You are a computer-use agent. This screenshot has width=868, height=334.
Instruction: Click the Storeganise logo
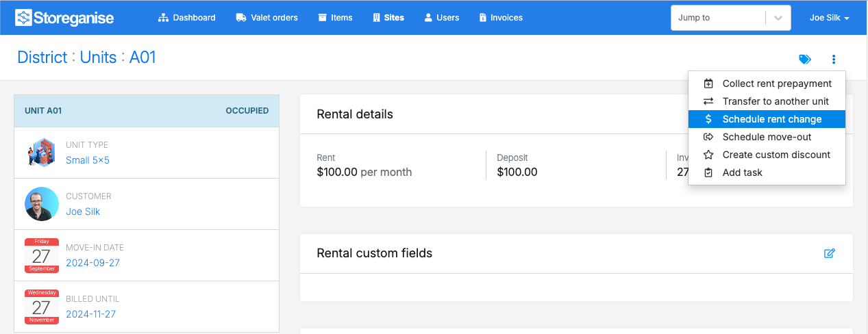[64, 18]
